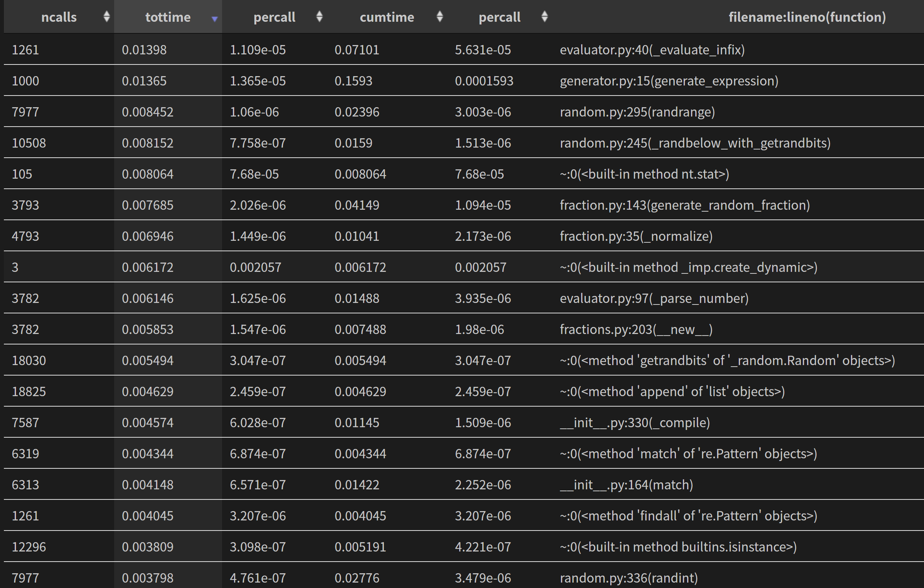Sort by the cumtime column header
Screen dimensions: 924x588
click(387, 17)
